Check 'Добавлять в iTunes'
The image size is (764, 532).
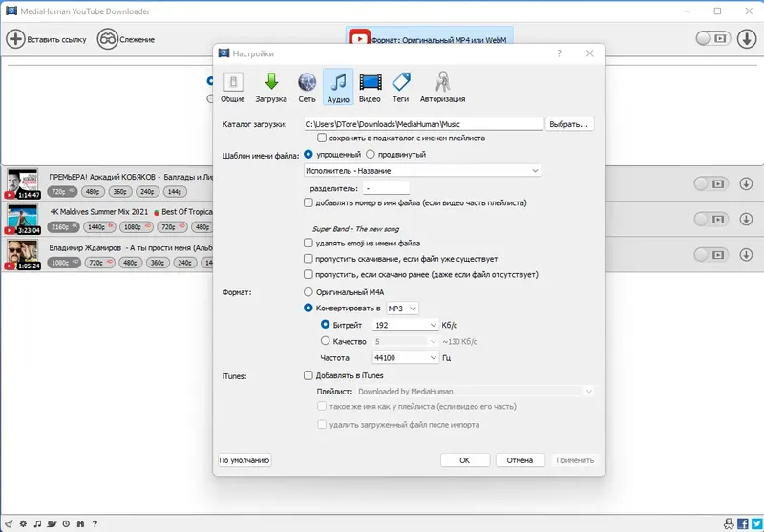[308, 375]
